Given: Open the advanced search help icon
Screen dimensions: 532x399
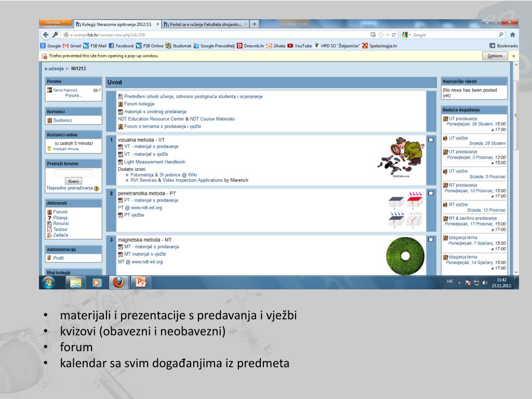Looking at the screenshot, I should (96, 189).
